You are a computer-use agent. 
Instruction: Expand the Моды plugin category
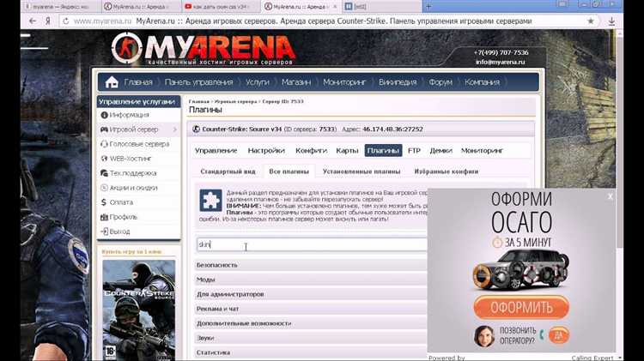pyautogui.click(x=311, y=280)
